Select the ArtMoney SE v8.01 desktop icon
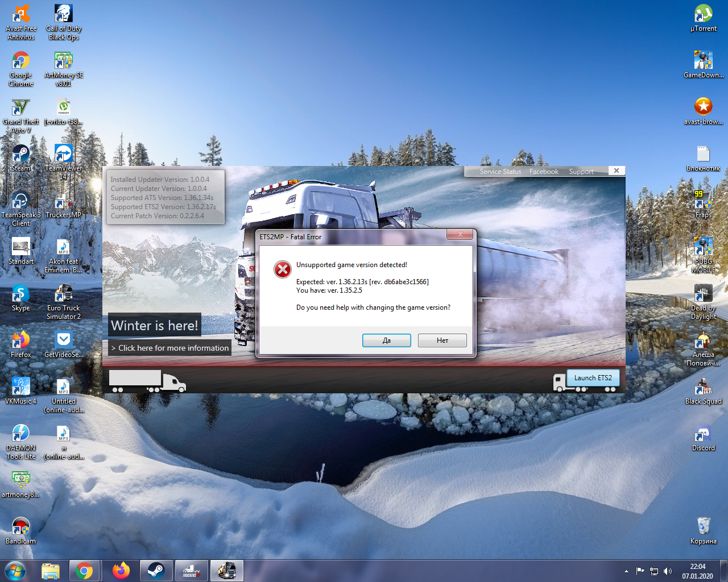 pyautogui.click(x=64, y=69)
